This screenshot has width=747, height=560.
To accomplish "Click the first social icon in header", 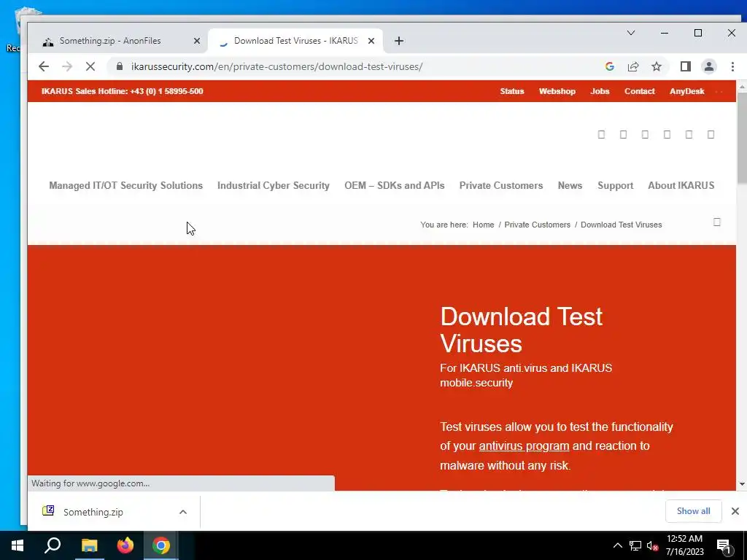I will point(601,135).
